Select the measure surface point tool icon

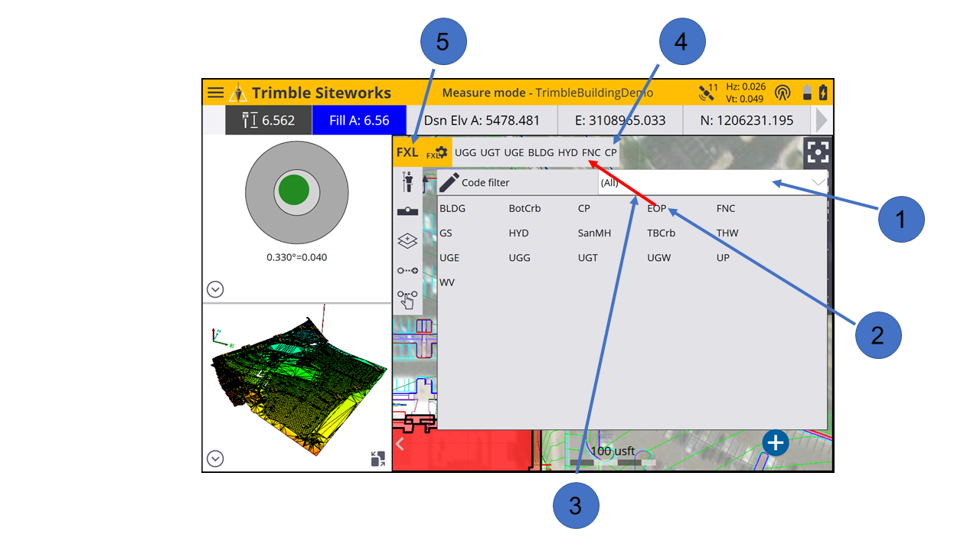407,211
